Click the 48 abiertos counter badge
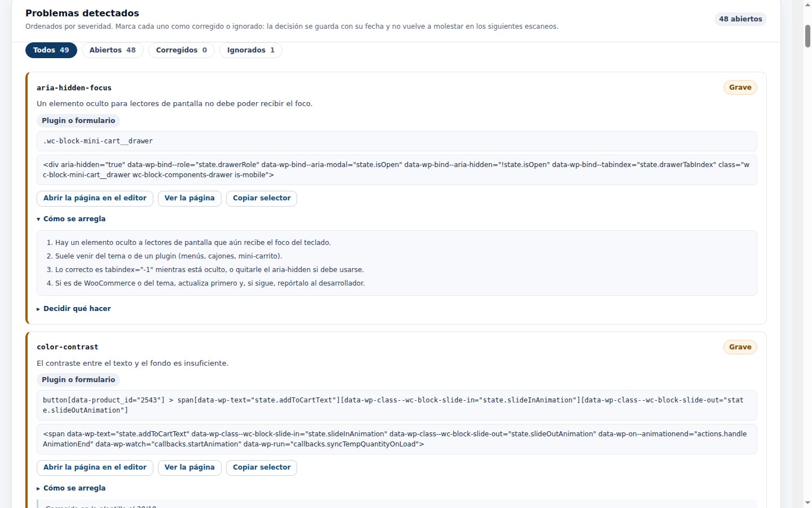The width and height of the screenshot is (812, 508). tap(740, 19)
